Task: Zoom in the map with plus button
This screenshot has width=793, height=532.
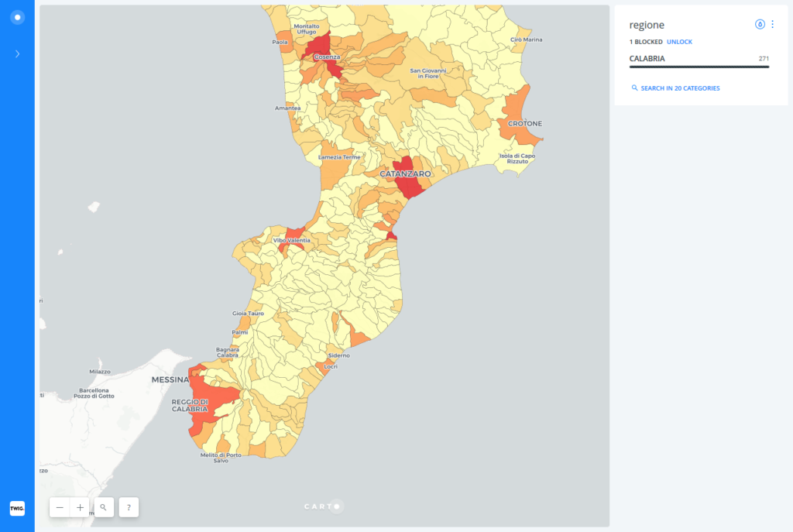Action: (80, 507)
